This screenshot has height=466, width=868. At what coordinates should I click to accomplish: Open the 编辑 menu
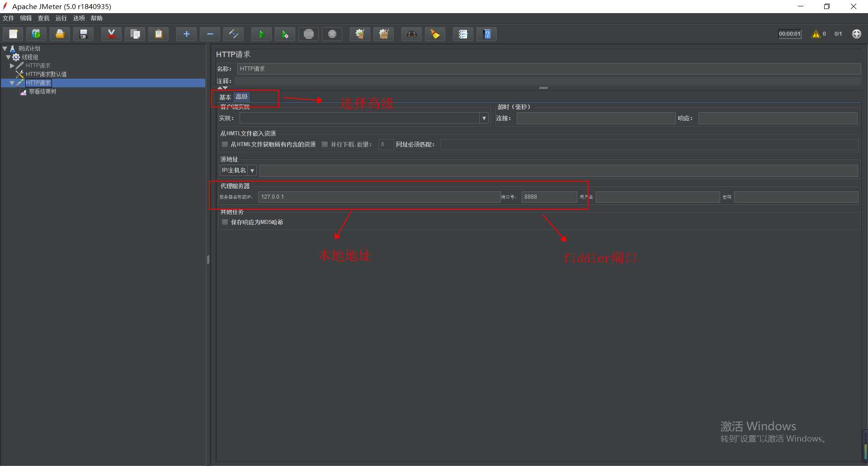click(x=26, y=18)
